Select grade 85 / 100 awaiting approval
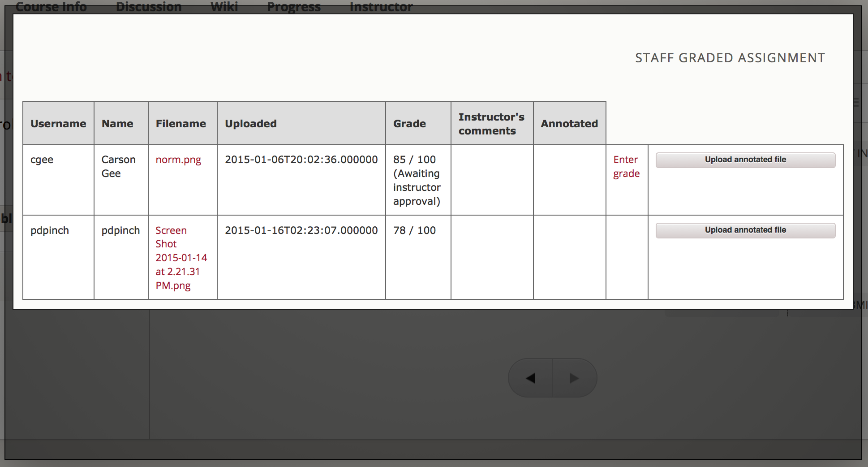868x467 pixels. click(417, 181)
